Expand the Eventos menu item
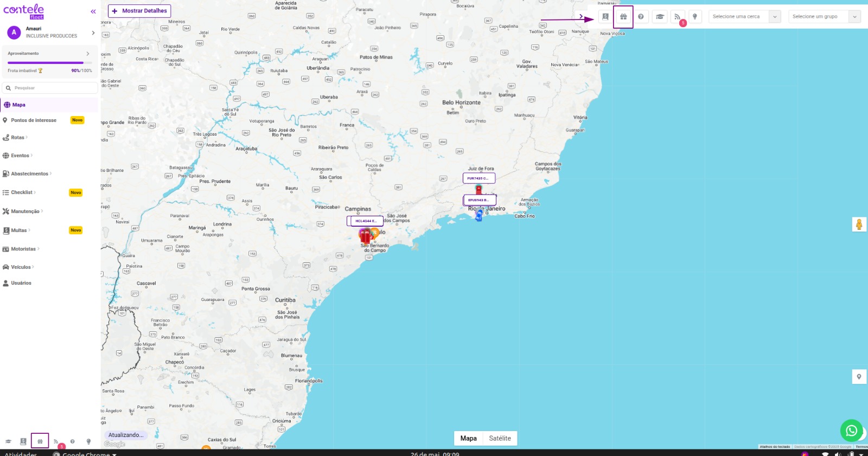Image resolution: width=868 pixels, height=456 pixels. click(x=17, y=156)
